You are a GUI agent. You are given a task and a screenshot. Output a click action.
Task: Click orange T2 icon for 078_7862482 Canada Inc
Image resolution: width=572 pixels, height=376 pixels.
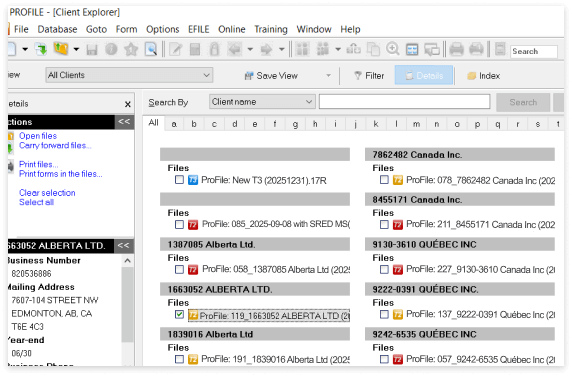[x=398, y=180]
